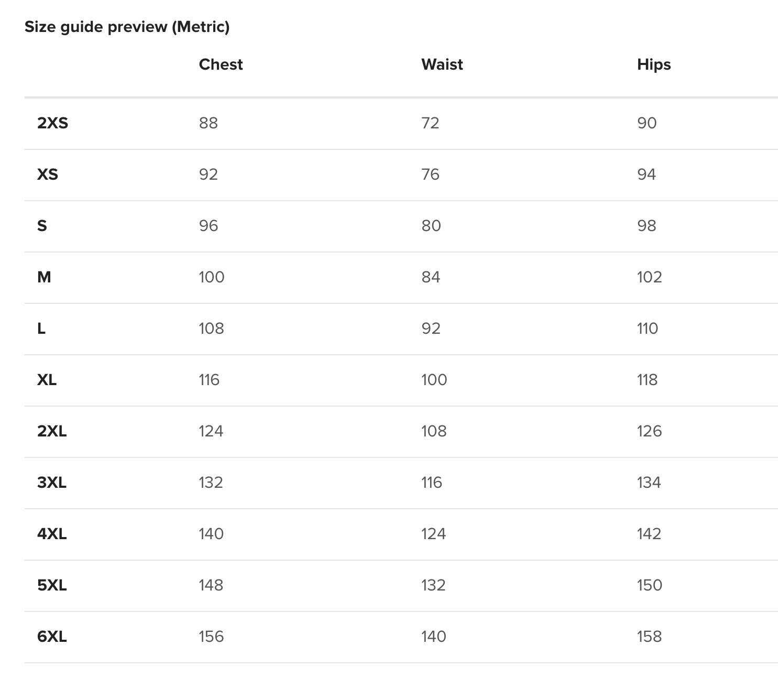This screenshot has width=778, height=700.
Task: Click the Hips column header
Action: coord(654,64)
